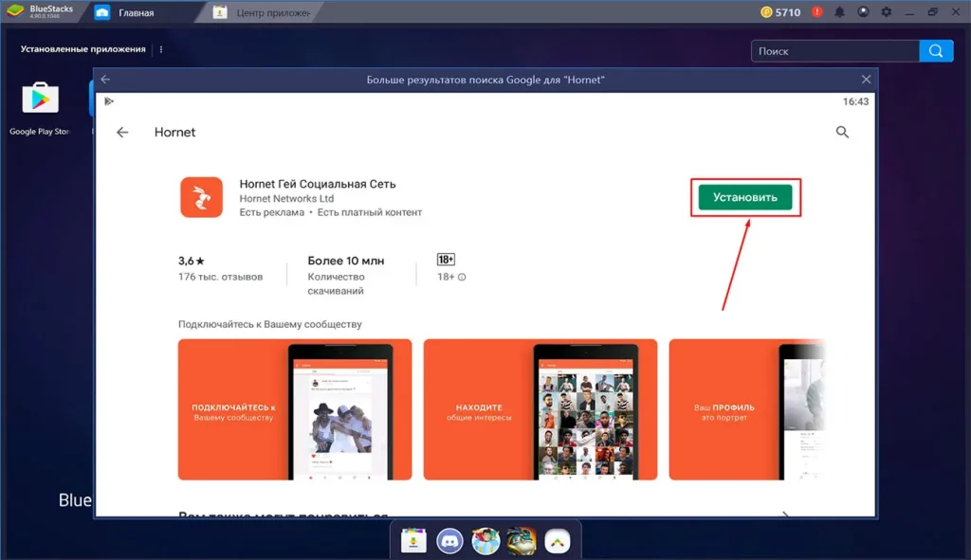Open the app center dock icon
This screenshot has height=560, width=971.
pyautogui.click(x=413, y=541)
